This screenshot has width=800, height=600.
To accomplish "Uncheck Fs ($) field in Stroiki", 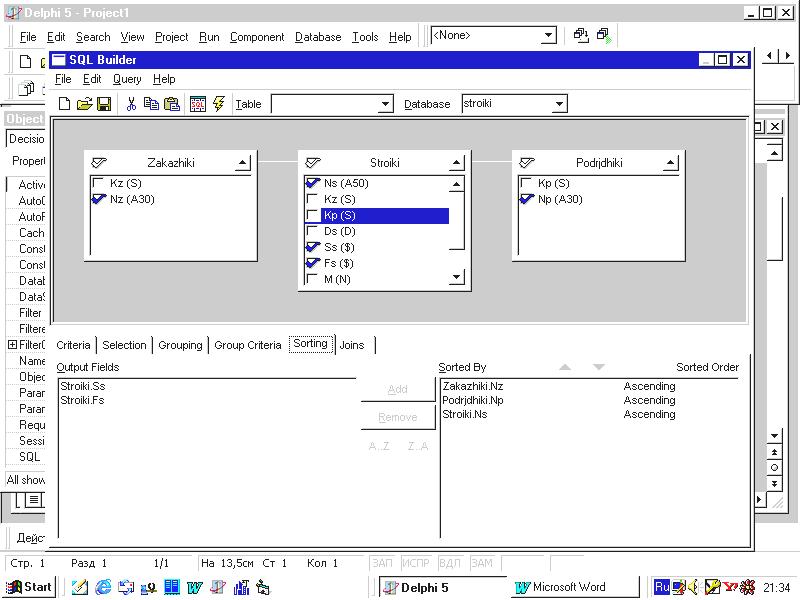I will (x=312, y=263).
